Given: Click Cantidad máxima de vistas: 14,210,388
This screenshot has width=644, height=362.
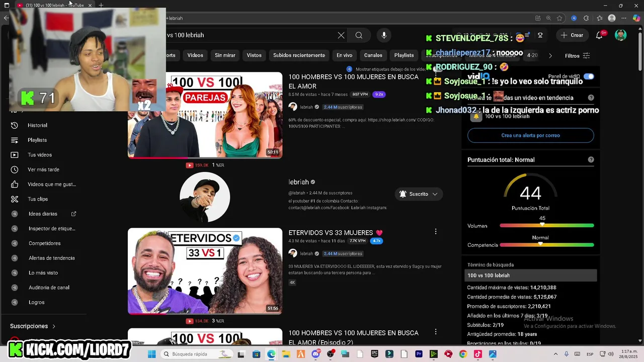Looking at the screenshot, I should tap(512, 288).
